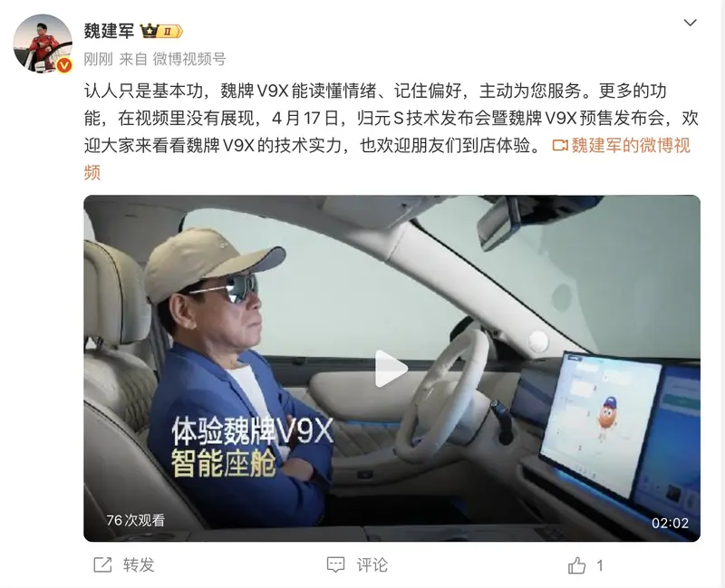Screen dimensions: 725x588
Task: Click the like count number 1
Action: pos(600,565)
